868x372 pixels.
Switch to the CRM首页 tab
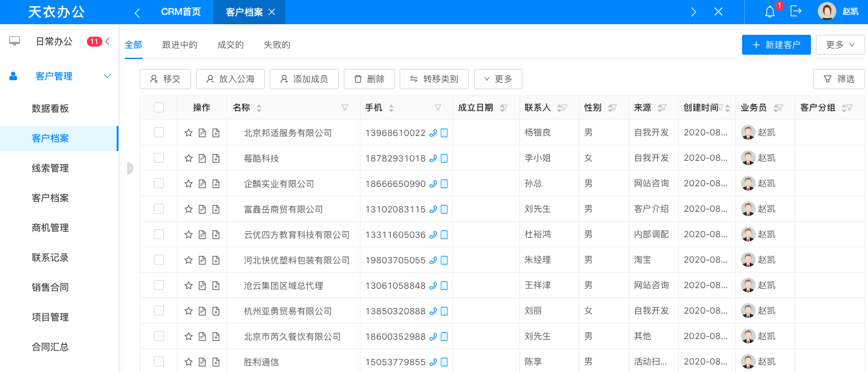click(x=181, y=12)
